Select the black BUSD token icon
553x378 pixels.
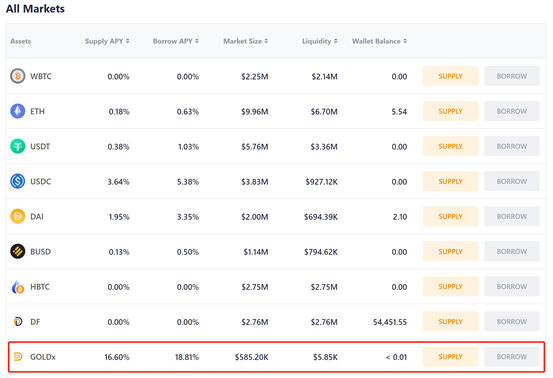coord(18,251)
